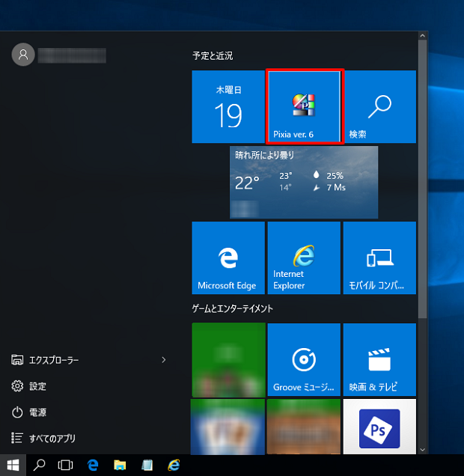Open the calendar tile showing 木曜日 19

coord(228,106)
